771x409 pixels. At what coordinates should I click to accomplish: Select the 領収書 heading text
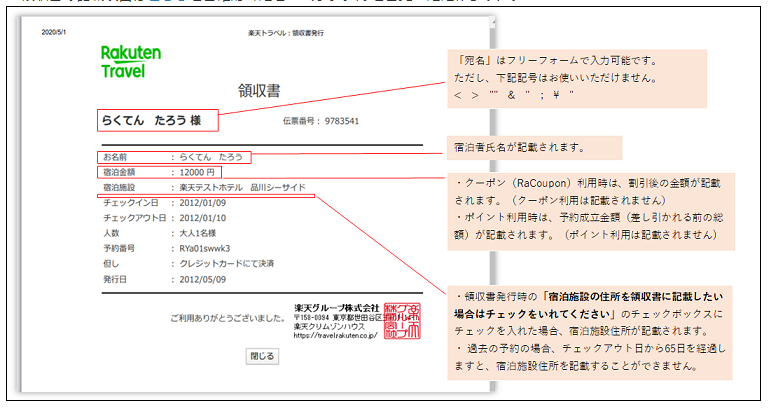(x=259, y=91)
